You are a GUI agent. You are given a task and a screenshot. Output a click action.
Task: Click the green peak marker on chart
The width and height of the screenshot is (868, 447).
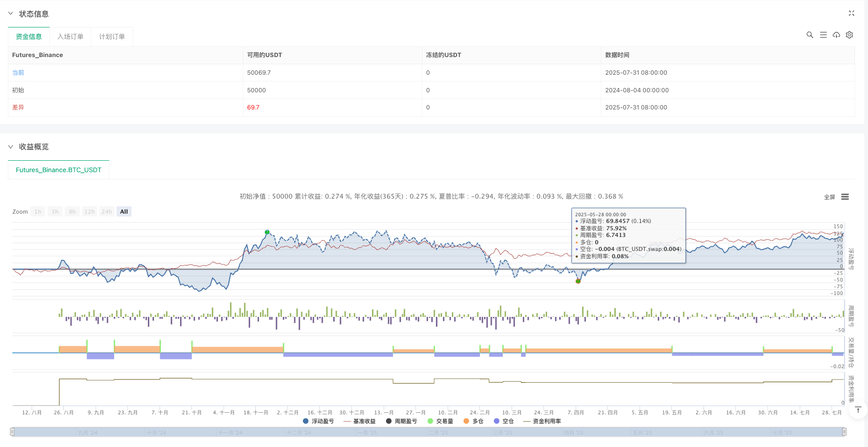pyautogui.click(x=267, y=232)
